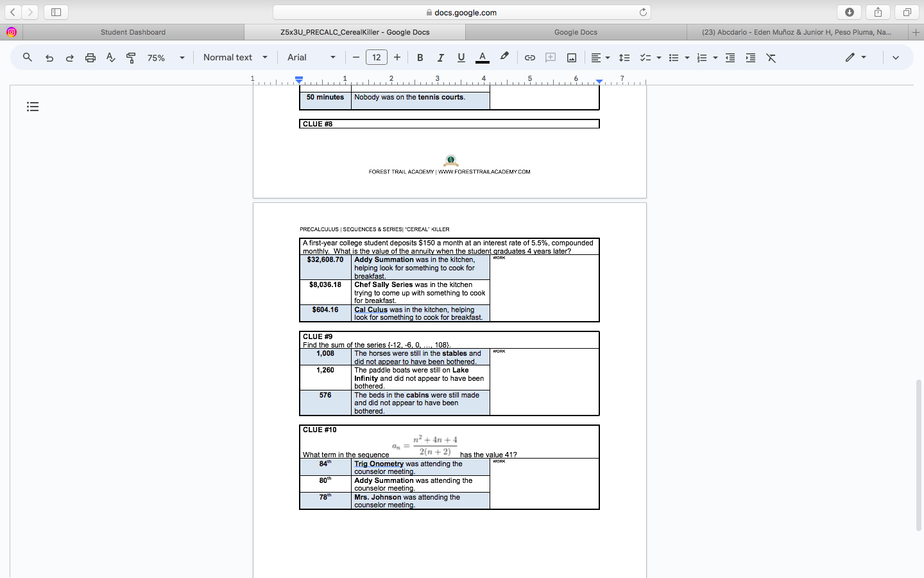Increase font size with plus button
The width and height of the screenshot is (924, 578).
click(397, 58)
